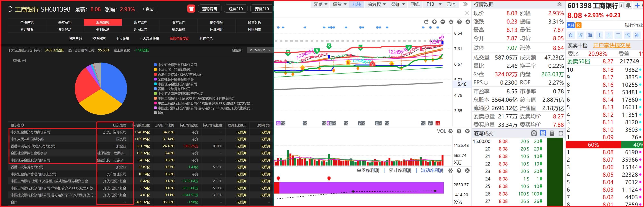Collapse the 行情数据 panel
This screenshot has width=644, height=207.
click(x=559, y=4)
